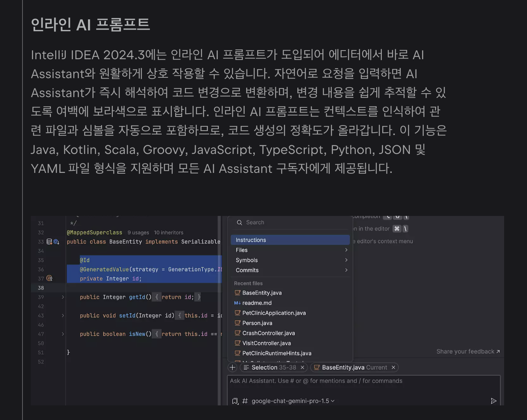
Task: Open the Share your feedback link
Action: coord(468,352)
